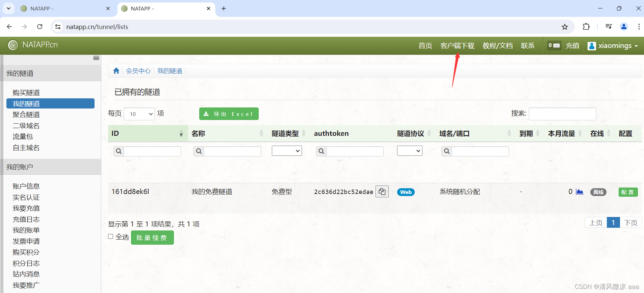Open Chrome three-dot menu
Viewport: 644px width, 293px height.
coord(639,27)
